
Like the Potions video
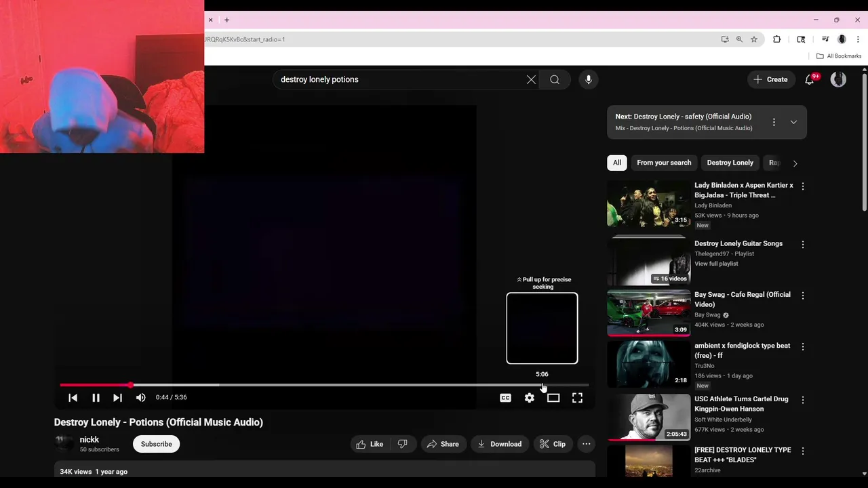pos(370,444)
